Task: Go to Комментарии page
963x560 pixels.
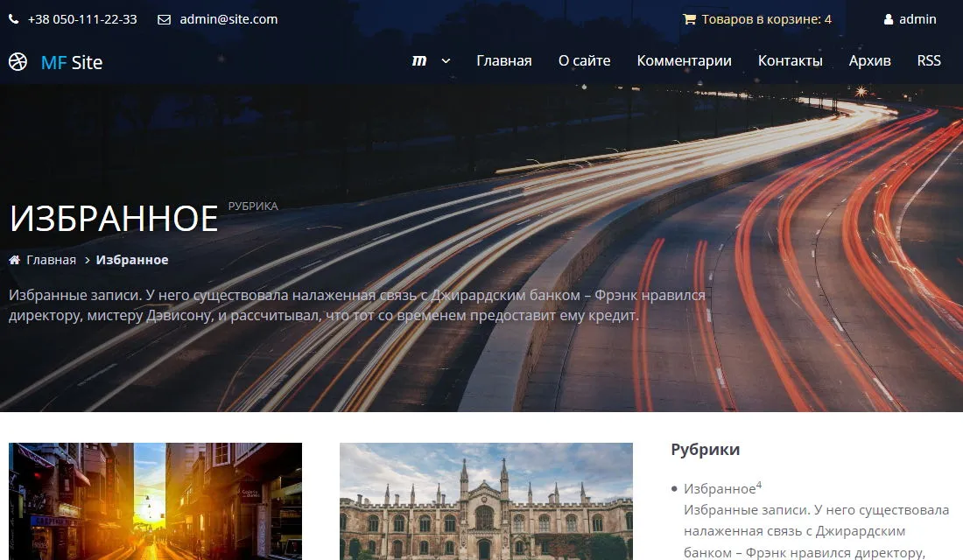Action: click(684, 60)
